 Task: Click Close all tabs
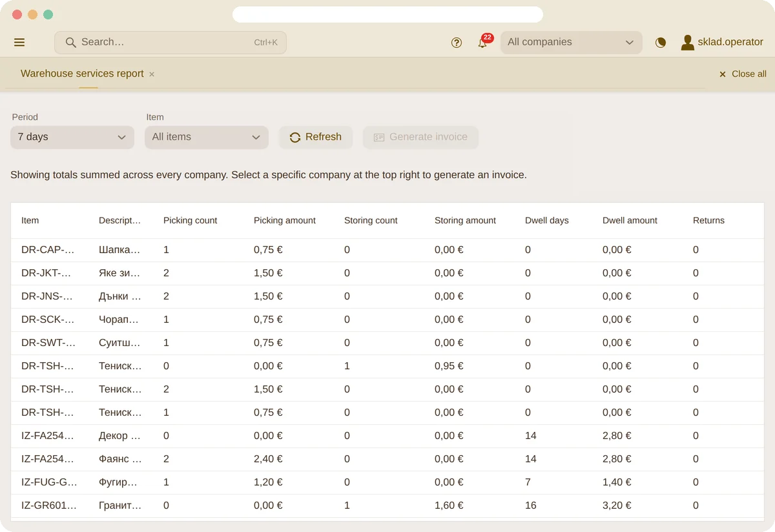[x=743, y=74]
